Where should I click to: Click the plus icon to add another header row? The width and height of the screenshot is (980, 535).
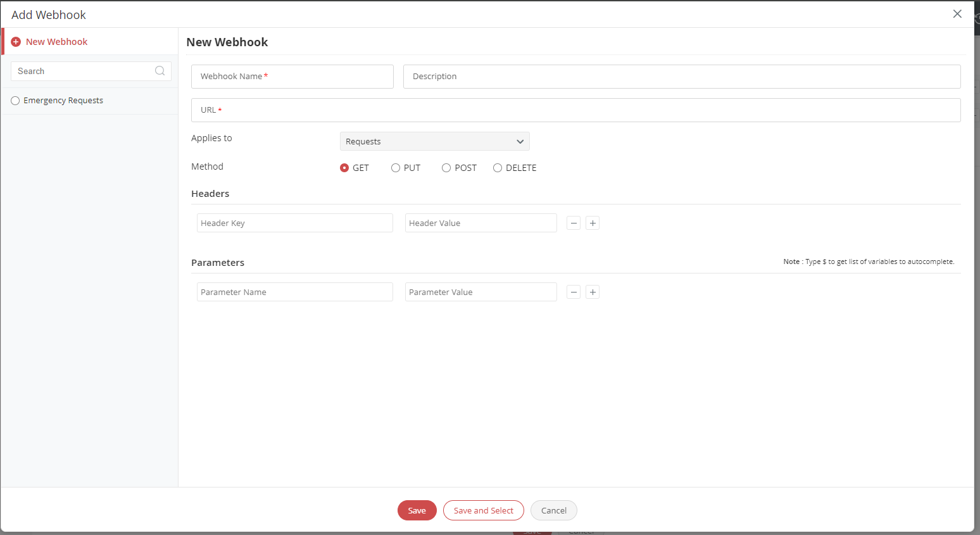pos(592,222)
